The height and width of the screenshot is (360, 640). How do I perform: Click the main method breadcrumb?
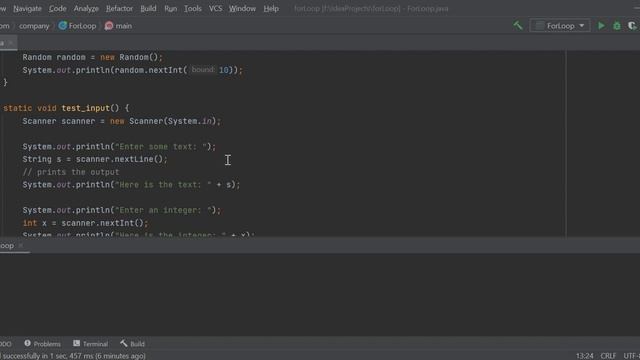coord(124,26)
